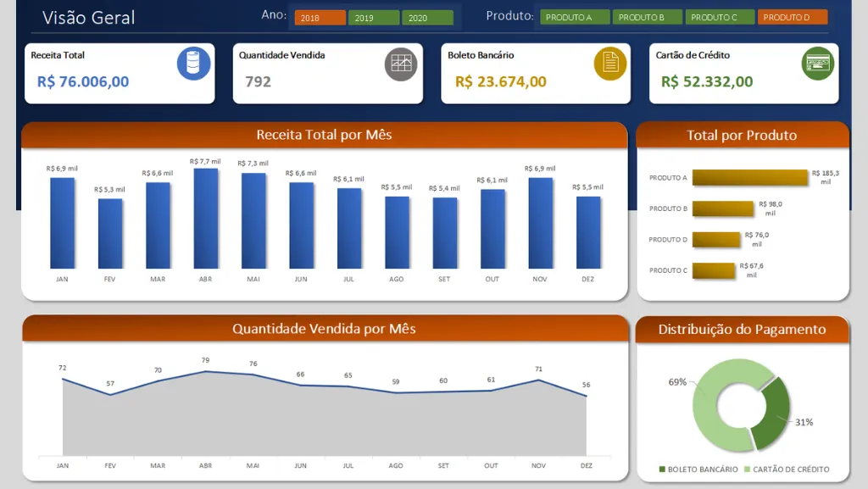Choose the PRODUTO B slicer button

647,17
